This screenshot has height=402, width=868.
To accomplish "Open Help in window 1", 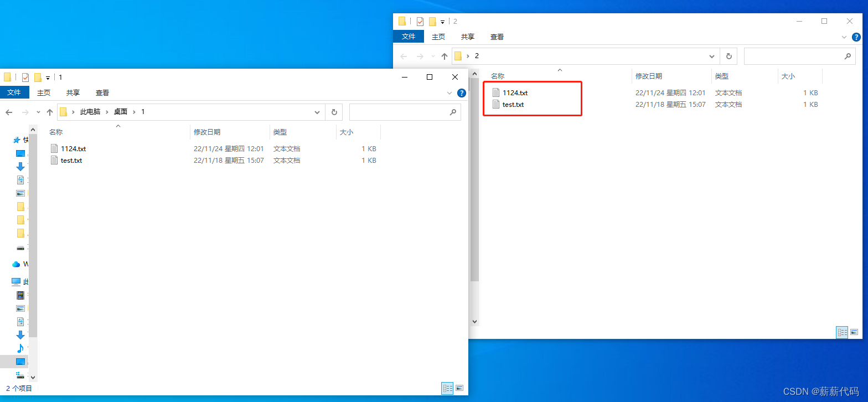I will pyautogui.click(x=461, y=93).
